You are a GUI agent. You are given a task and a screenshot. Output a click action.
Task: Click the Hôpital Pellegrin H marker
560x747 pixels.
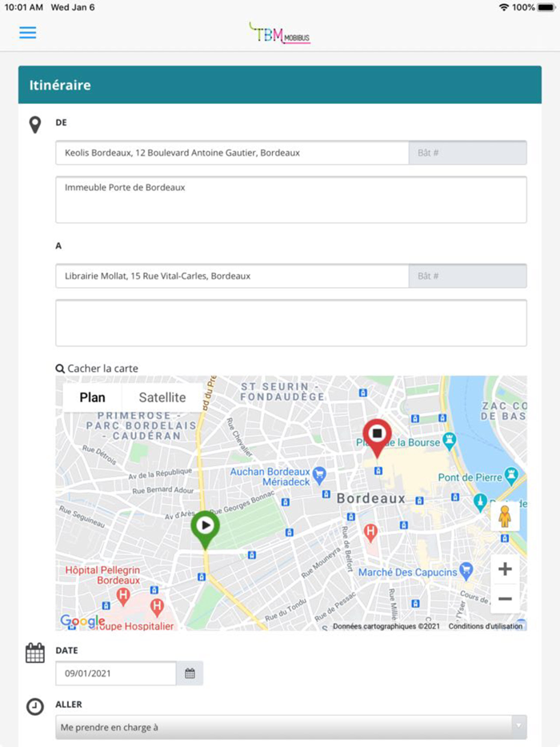pyautogui.click(x=123, y=596)
